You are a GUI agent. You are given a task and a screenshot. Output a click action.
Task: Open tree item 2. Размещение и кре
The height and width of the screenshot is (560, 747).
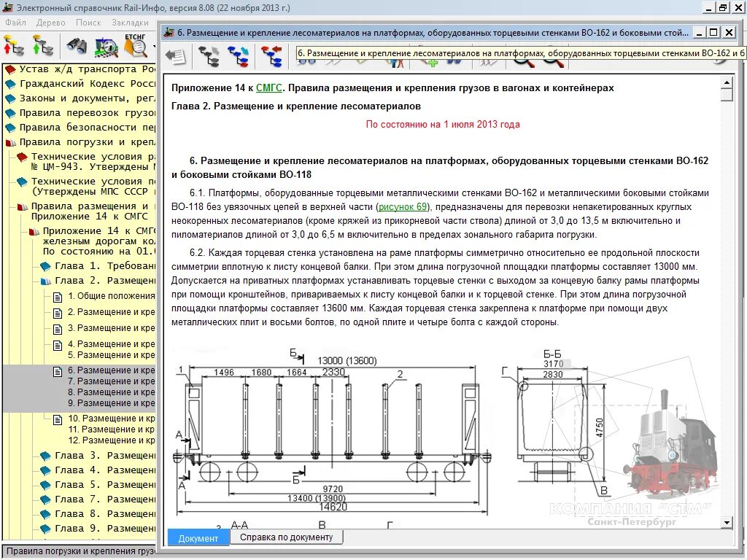pyautogui.click(x=112, y=312)
